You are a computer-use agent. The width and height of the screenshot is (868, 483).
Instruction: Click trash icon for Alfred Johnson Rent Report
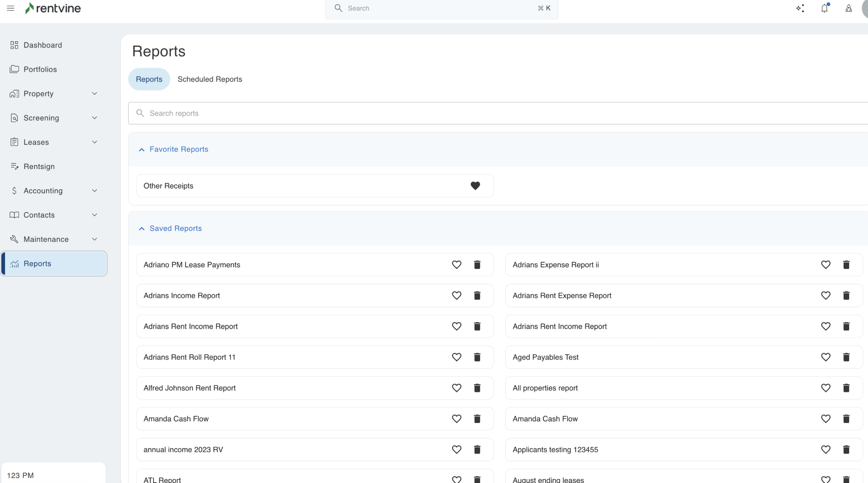tap(477, 388)
